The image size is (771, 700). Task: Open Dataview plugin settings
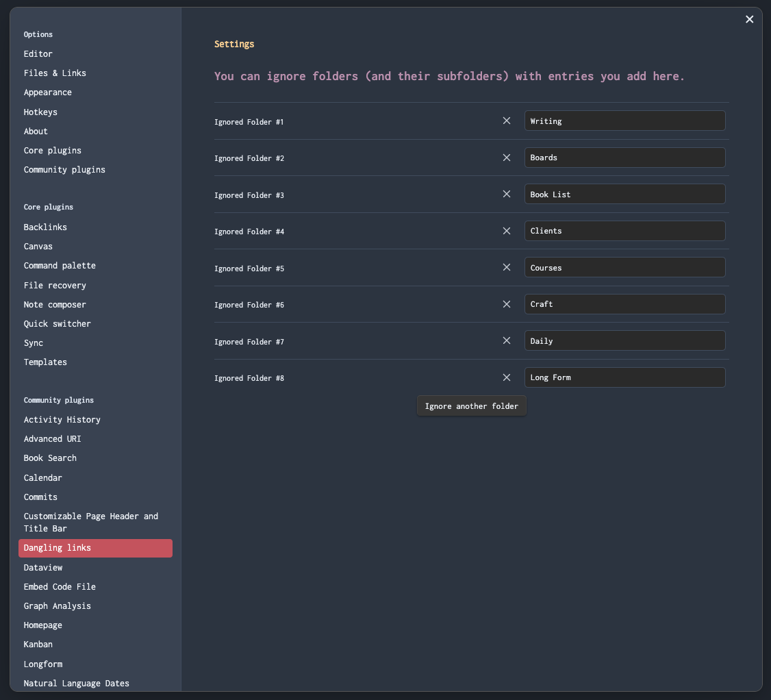click(43, 567)
